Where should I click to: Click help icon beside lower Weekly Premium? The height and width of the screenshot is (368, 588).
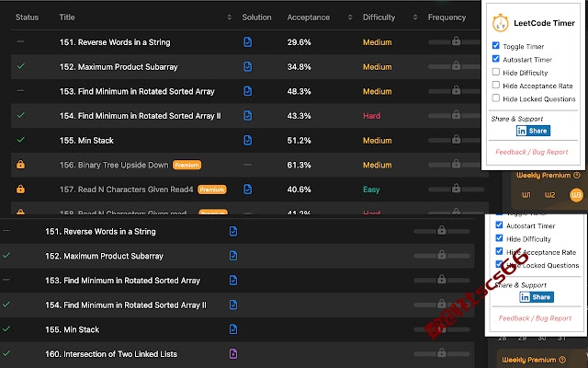562,360
